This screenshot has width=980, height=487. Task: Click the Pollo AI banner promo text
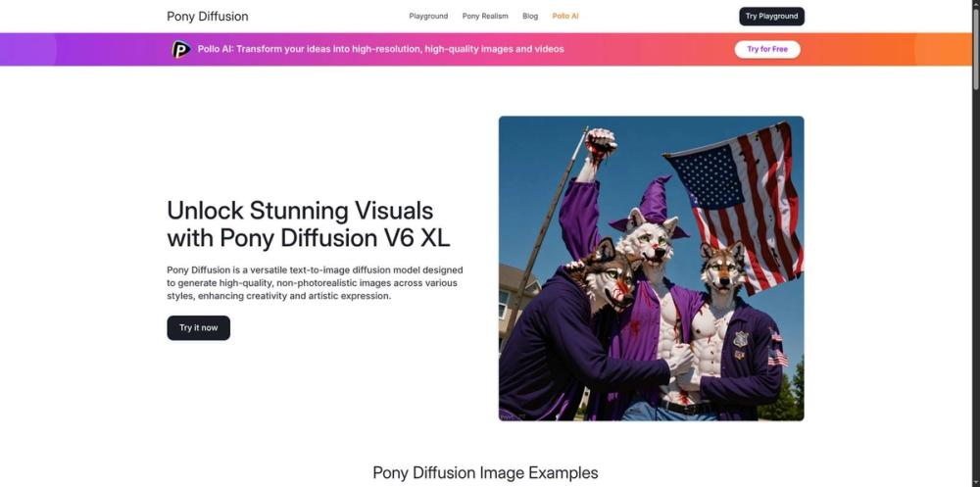pyautogui.click(x=380, y=49)
